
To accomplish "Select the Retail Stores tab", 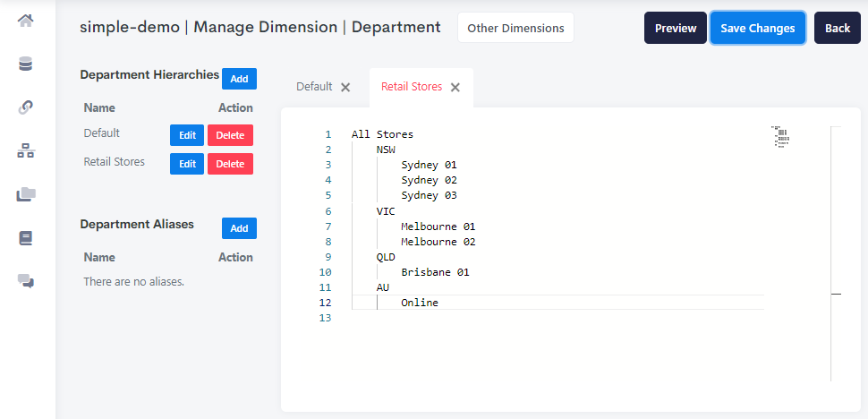I will pos(412,86).
